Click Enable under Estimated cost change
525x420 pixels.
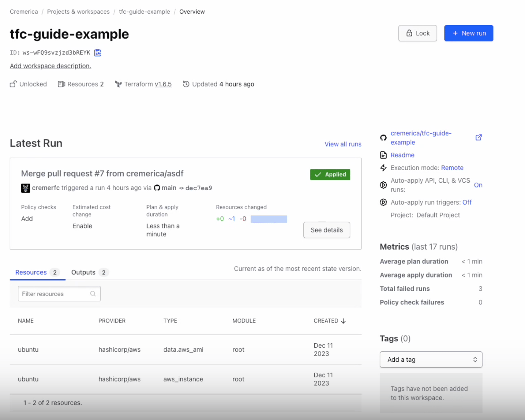click(82, 226)
